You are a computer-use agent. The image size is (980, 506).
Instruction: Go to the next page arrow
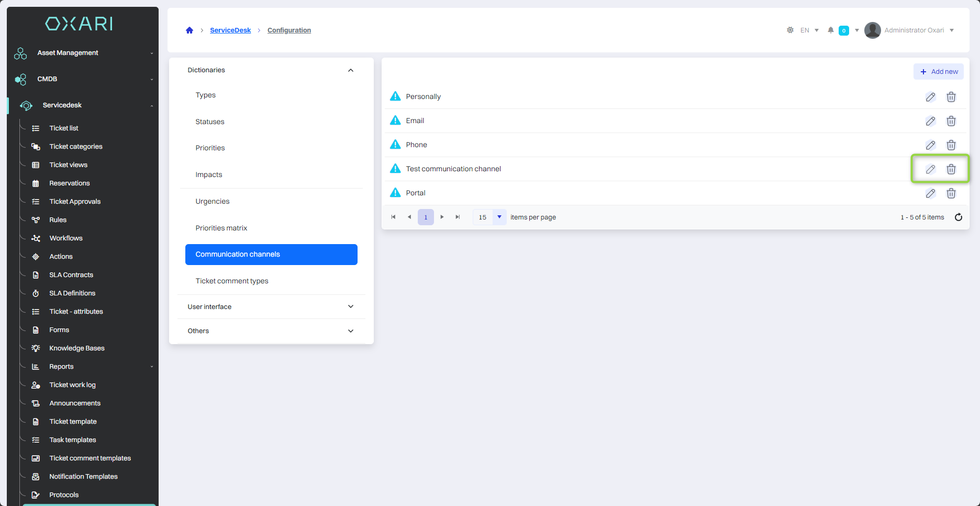point(442,217)
